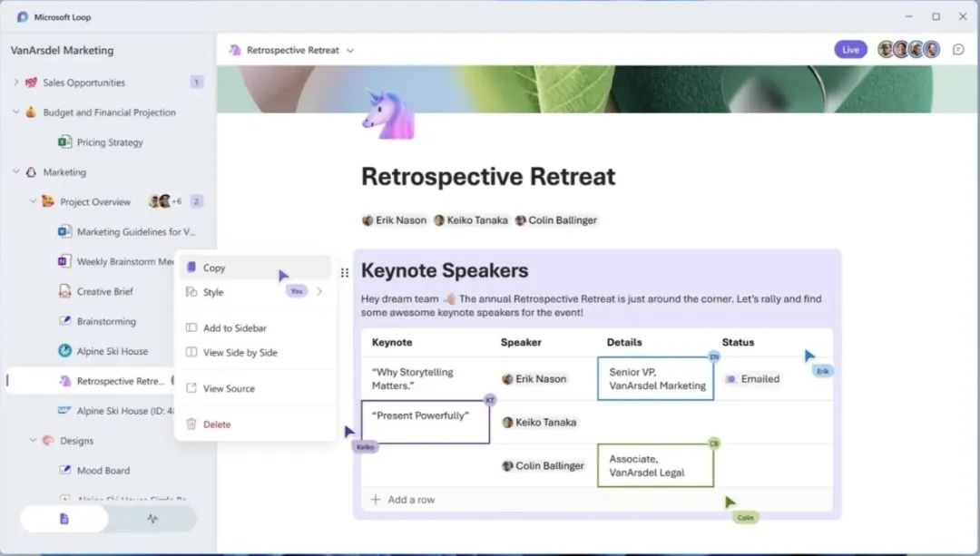Screen dimensions: 980x556
Task: Select Associate, VanArsdel Legal cell
Action: (656, 465)
